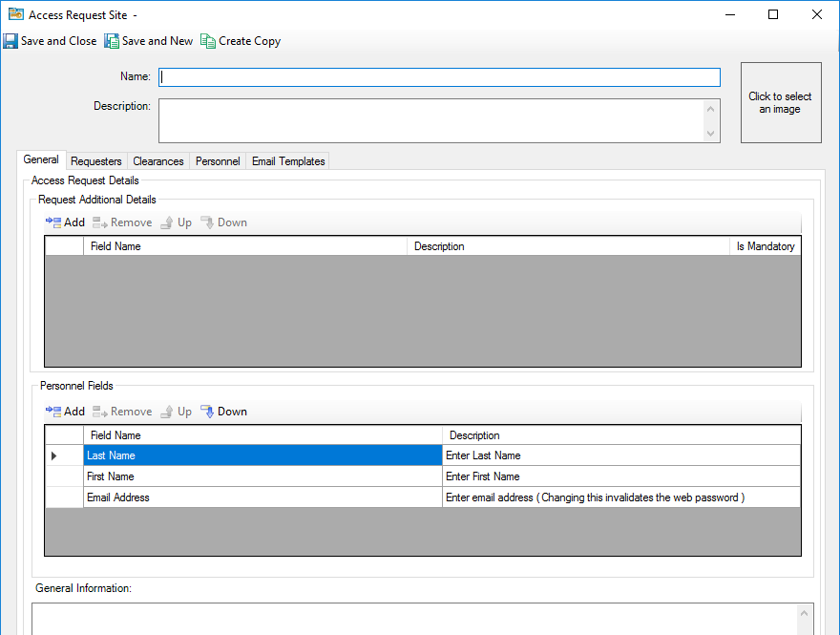Image resolution: width=840 pixels, height=635 pixels.
Task: Move Last Name down with Personnel Fields Down
Action: tap(224, 412)
